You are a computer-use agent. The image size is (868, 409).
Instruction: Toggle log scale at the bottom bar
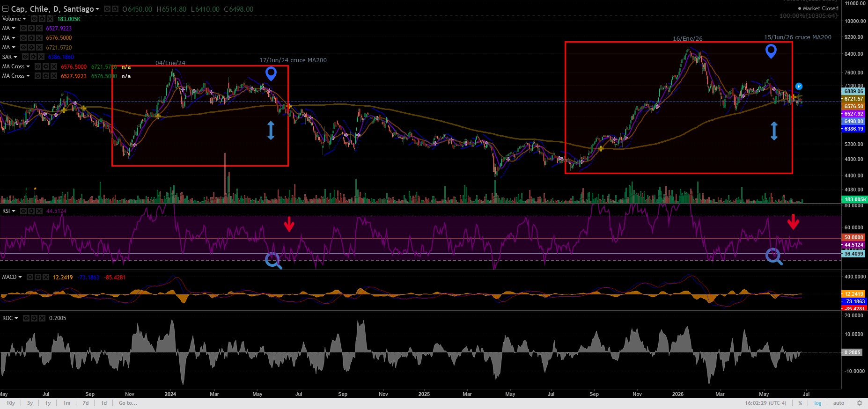pyautogui.click(x=818, y=403)
